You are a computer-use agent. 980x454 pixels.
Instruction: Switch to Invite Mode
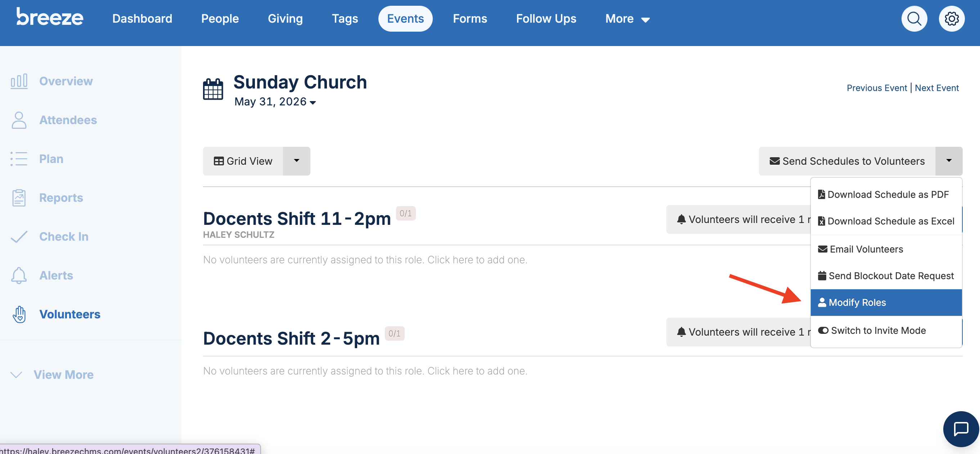tap(886, 330)
